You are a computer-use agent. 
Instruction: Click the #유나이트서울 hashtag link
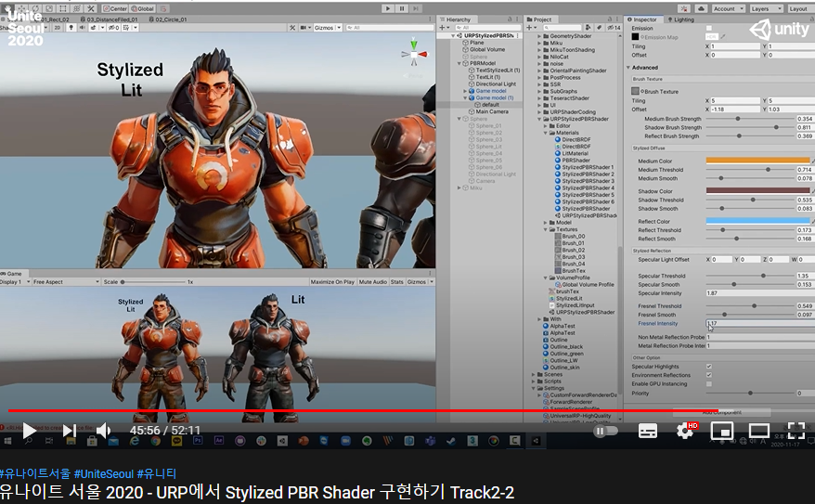pos(35,474)
